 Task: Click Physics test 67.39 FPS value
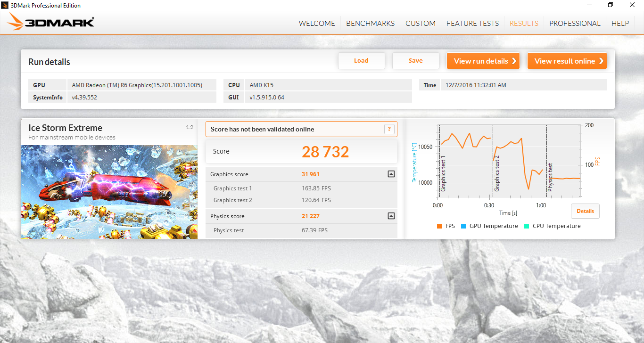[x=314, y=230]
